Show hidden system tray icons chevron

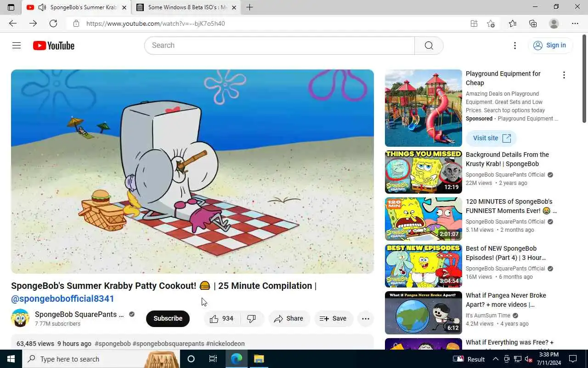pos(496,359)
